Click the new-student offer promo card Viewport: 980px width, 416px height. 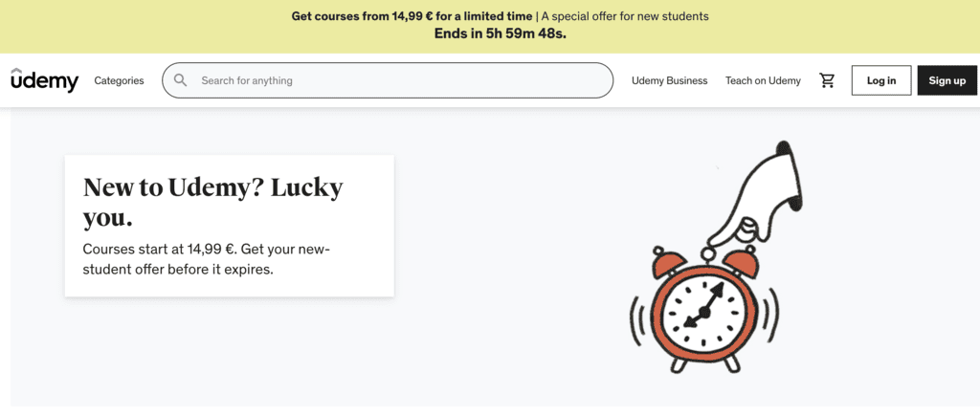click(x=230, y=226)
